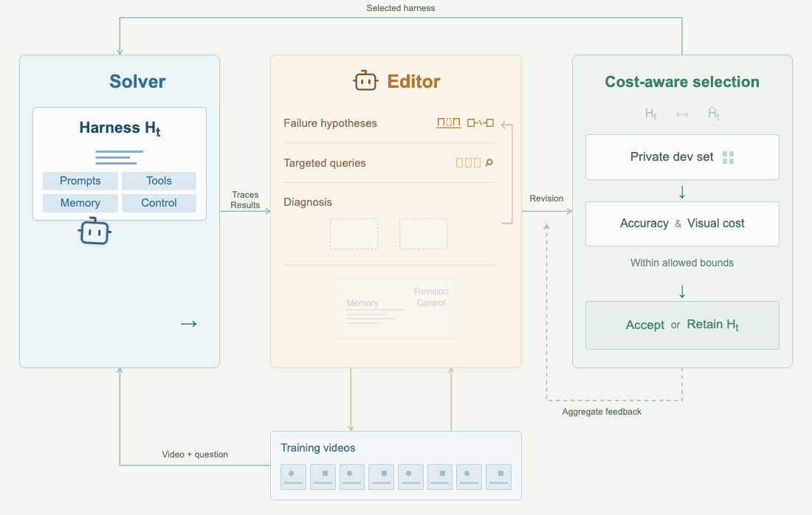Select the Prompts chip in Harness

click(x=80, y=181)
